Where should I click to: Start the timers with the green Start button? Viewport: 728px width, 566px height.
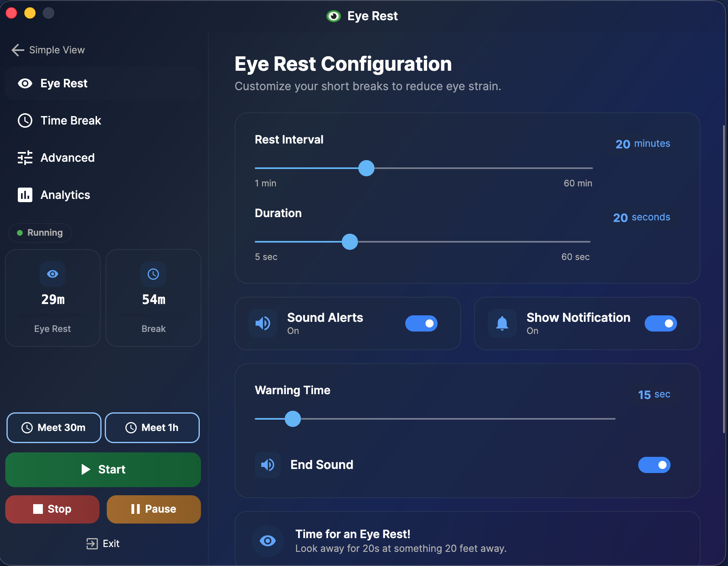[x=103, y=469]
